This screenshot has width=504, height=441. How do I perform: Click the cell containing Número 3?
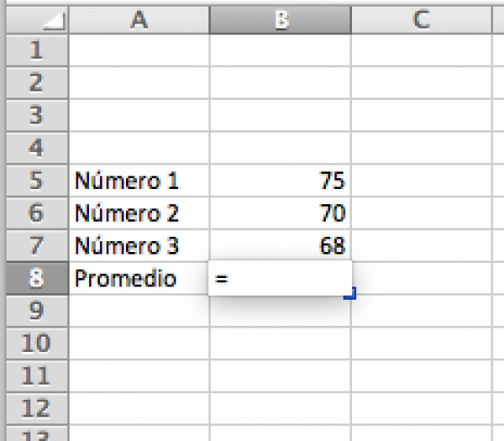coord(139,246)
